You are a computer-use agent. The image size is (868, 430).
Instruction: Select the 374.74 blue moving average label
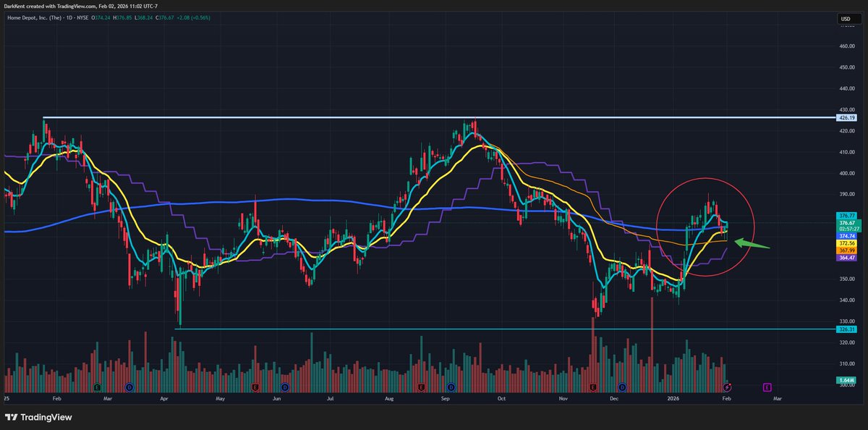(846, 236)
